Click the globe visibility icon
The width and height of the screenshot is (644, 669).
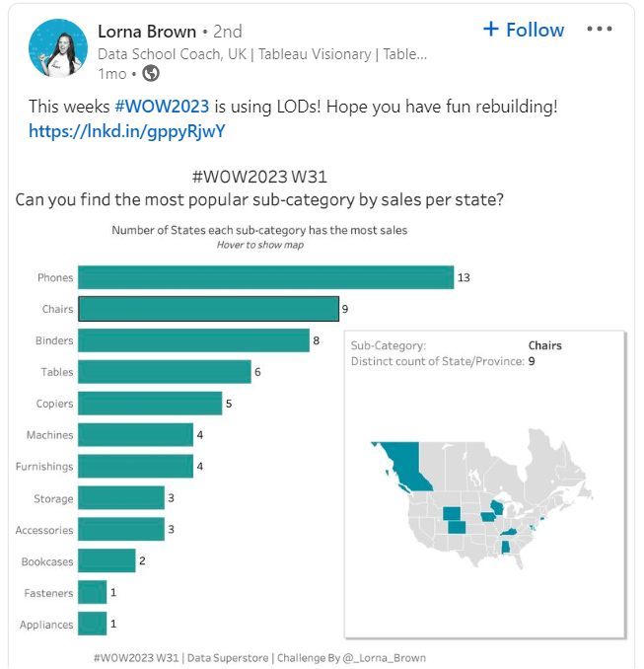151,73
